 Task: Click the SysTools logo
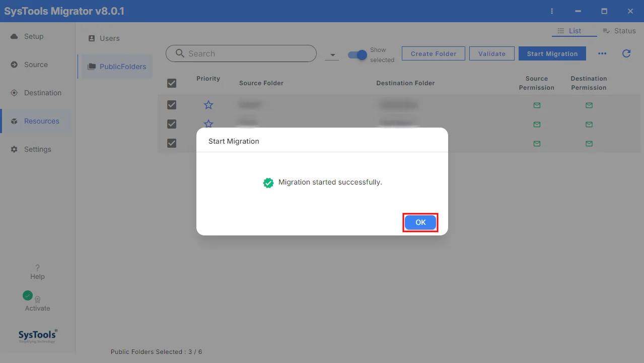tap(38, 336)
